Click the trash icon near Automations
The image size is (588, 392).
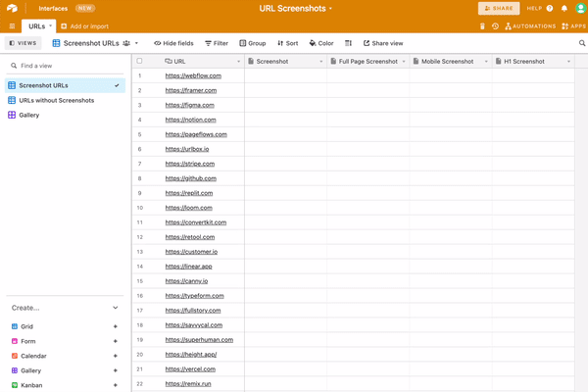click(482, 25)
